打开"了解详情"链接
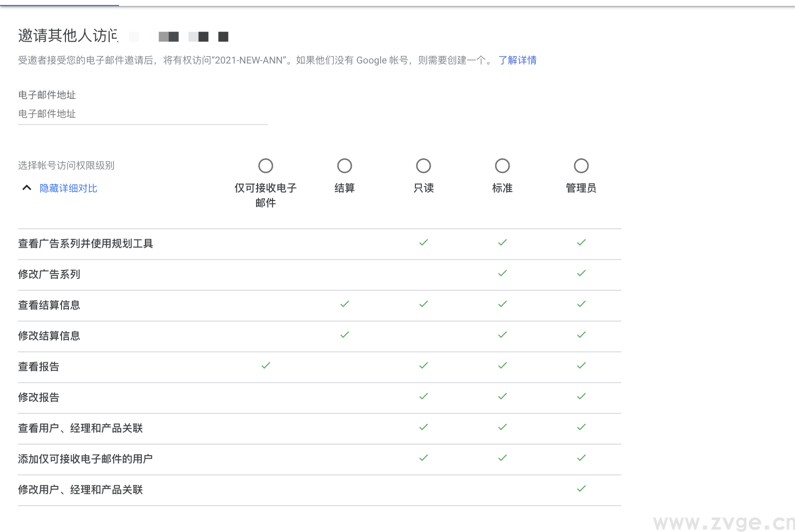The height and width of the screenshot is (532, 795). 518,60
